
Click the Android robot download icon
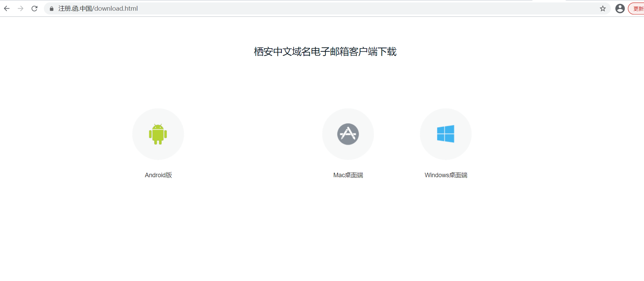click(x=158, y=134)
